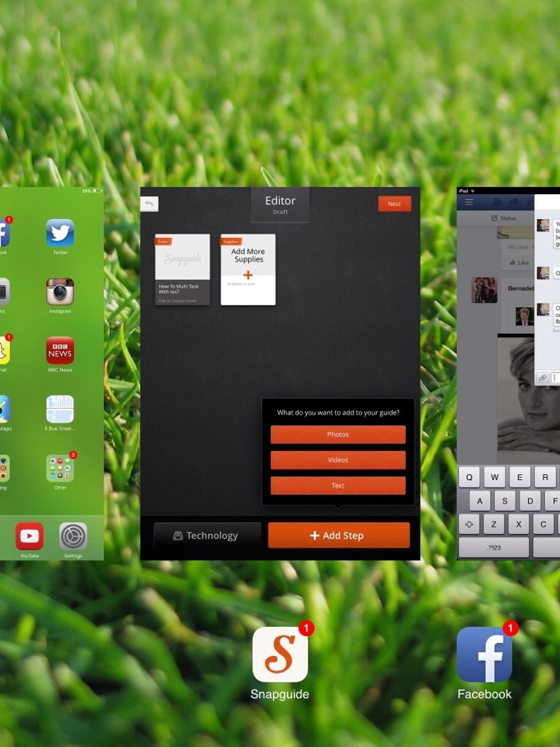
Task: Tap Next in the Snapguide Editor
Action: 394,203
